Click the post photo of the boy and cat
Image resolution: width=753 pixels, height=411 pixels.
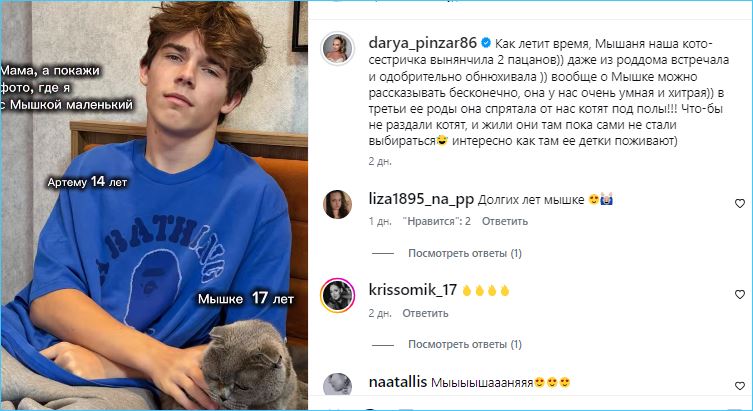pyautogui.click(x=154, y=206)
